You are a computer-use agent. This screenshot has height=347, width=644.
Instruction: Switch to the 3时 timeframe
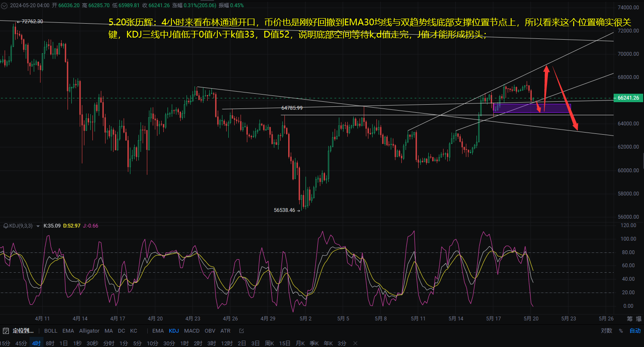click(x=211, y=343)
